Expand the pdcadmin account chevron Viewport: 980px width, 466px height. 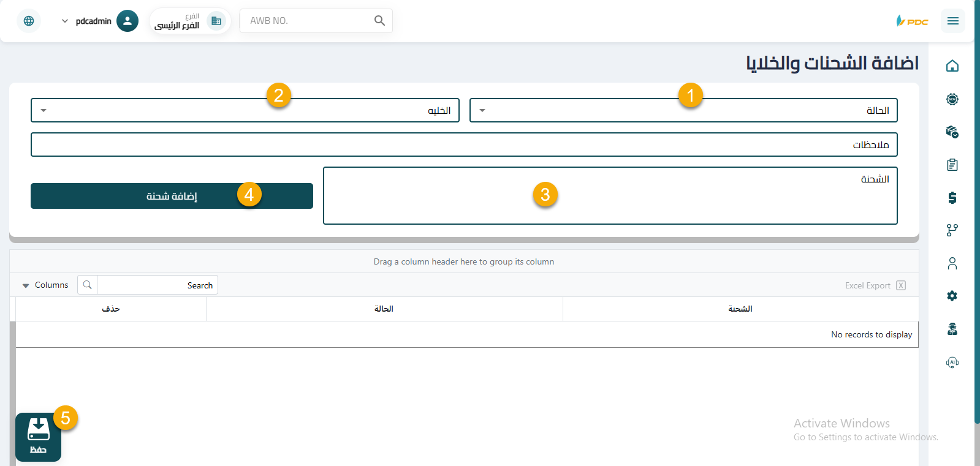pyautogui.click(x=65, y=21)
